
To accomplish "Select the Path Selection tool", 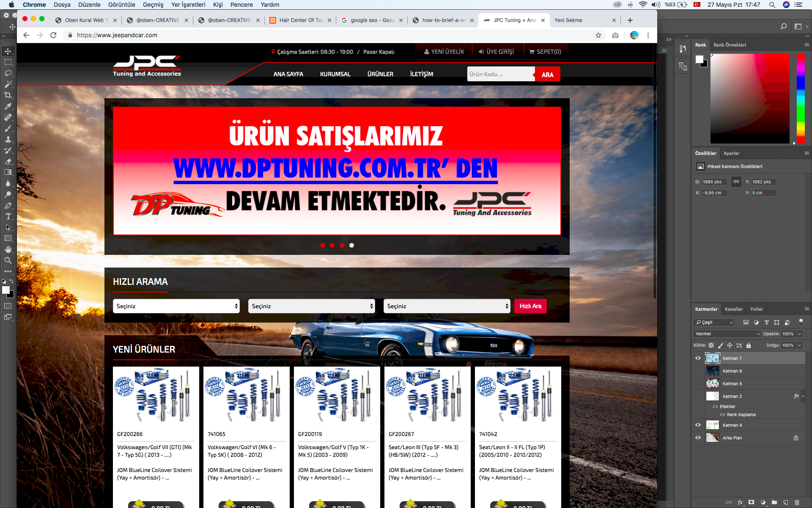I will coord(8,227).
